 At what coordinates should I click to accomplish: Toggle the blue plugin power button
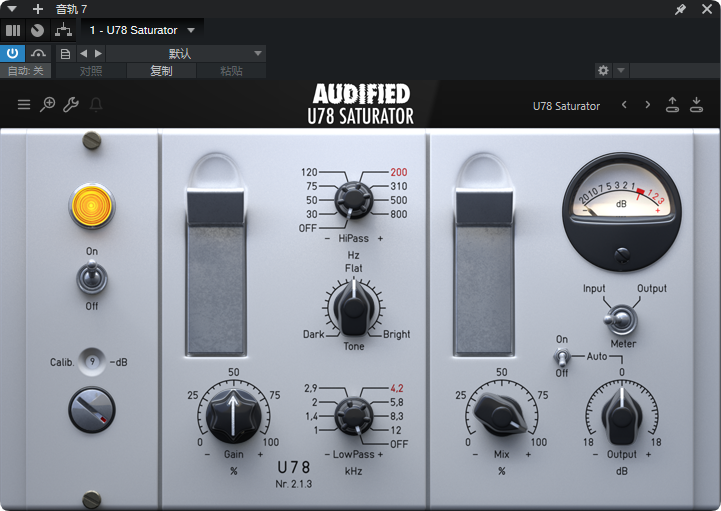tap(12, 53)
